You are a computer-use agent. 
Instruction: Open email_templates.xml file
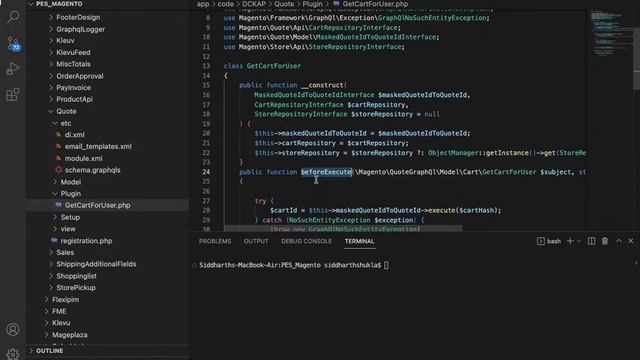pyautogui.click(x=98, y=146)
